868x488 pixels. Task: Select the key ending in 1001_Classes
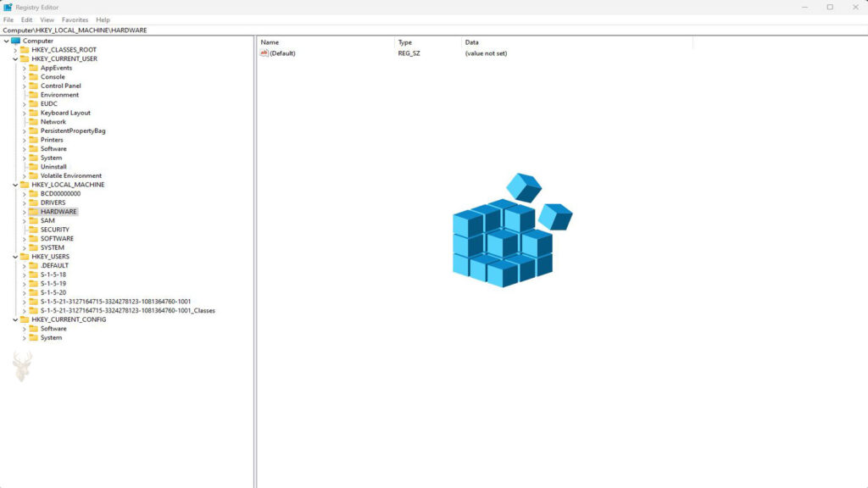127,311
